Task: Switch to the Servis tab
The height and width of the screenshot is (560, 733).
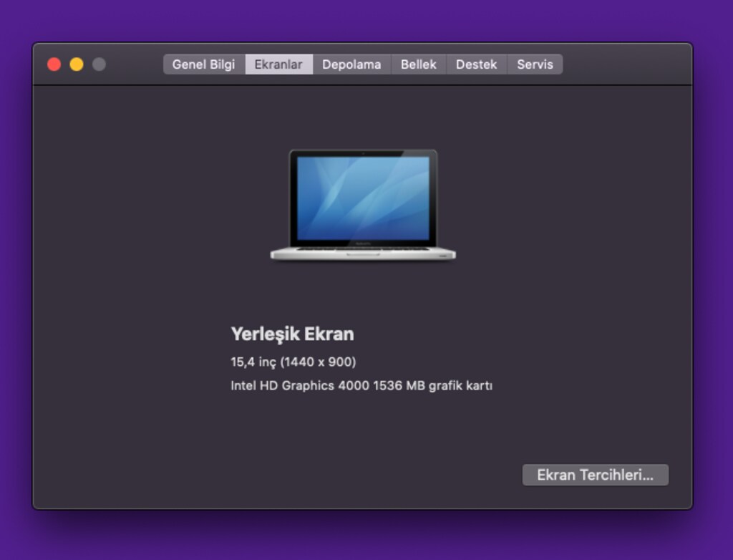Action: coord(535,64)
